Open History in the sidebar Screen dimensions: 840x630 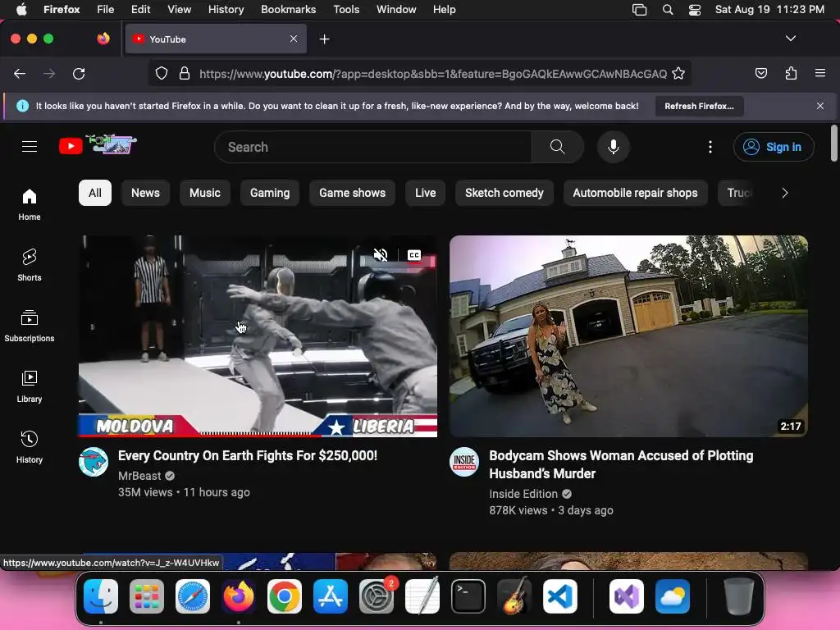click(x=30, y=447)
